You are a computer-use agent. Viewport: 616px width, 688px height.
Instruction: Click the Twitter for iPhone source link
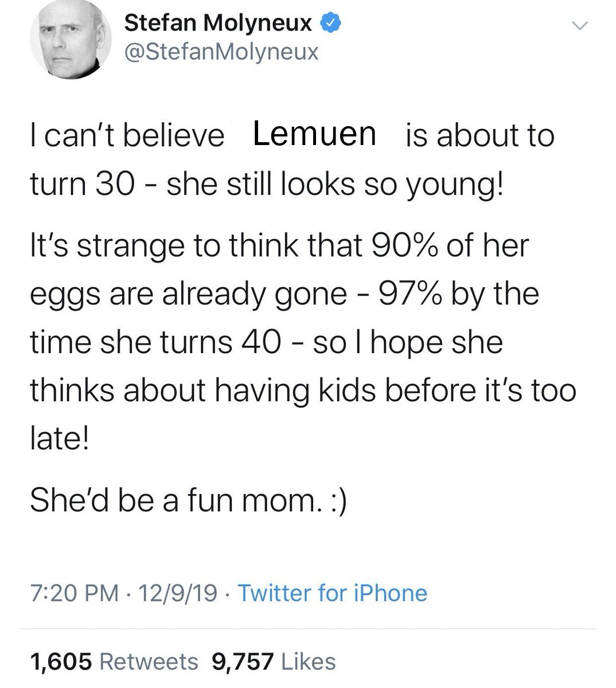point(332,593)
